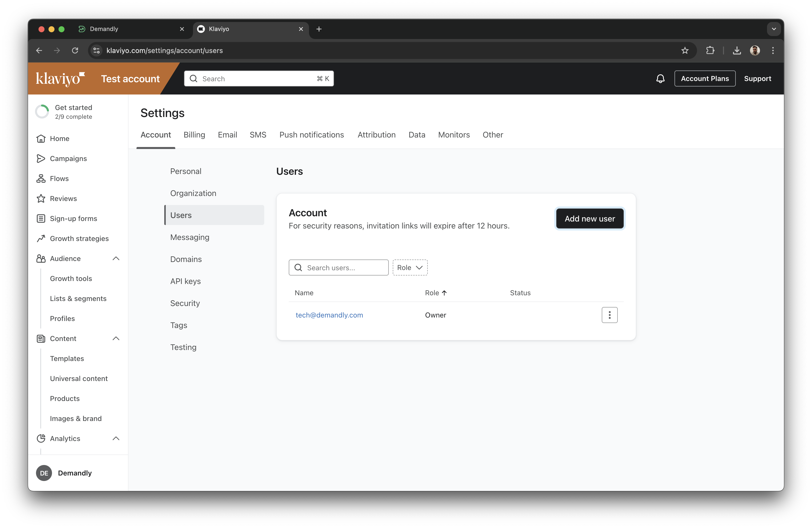Open Reviews using the star icon

[41, 198]
